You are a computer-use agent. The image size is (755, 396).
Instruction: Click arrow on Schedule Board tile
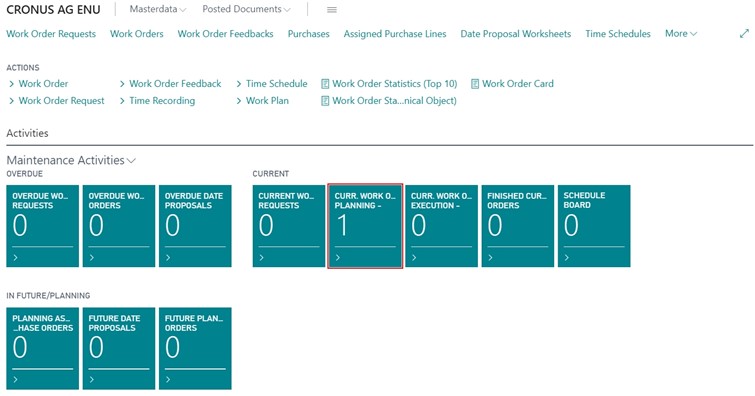pyautogui.click(x=567, y=258)
